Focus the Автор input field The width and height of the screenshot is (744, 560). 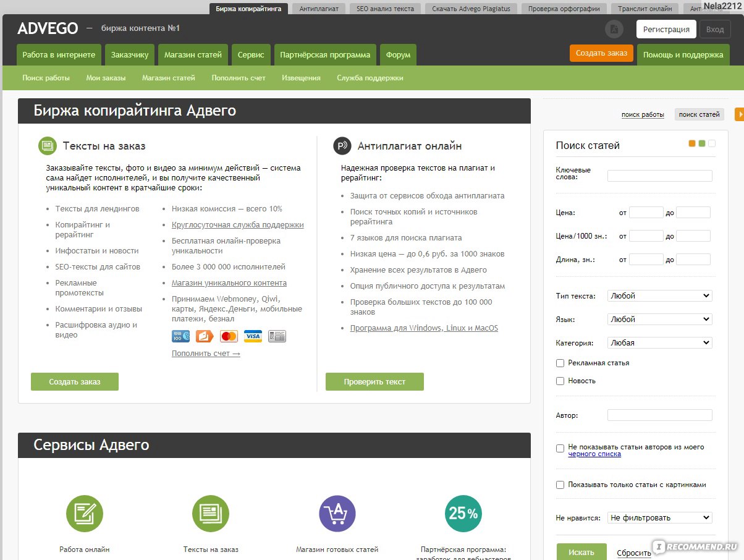[x=660, y=415]
